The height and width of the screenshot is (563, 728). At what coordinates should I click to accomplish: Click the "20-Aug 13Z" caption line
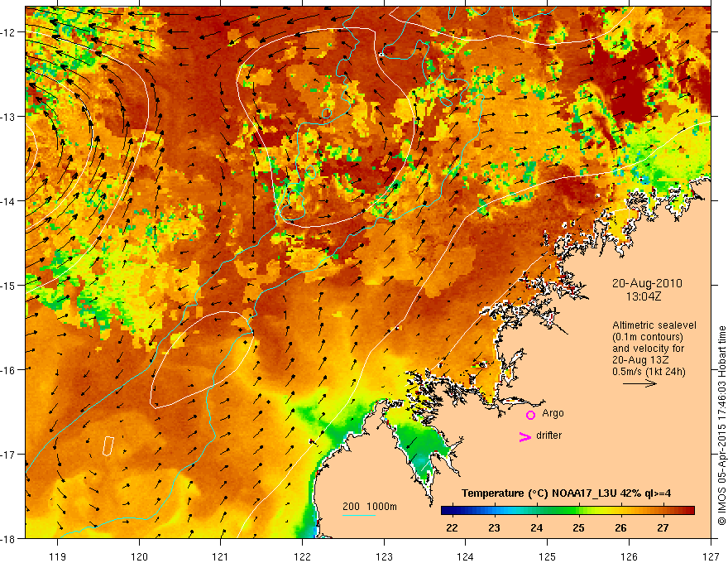click(x=640, y=360)
